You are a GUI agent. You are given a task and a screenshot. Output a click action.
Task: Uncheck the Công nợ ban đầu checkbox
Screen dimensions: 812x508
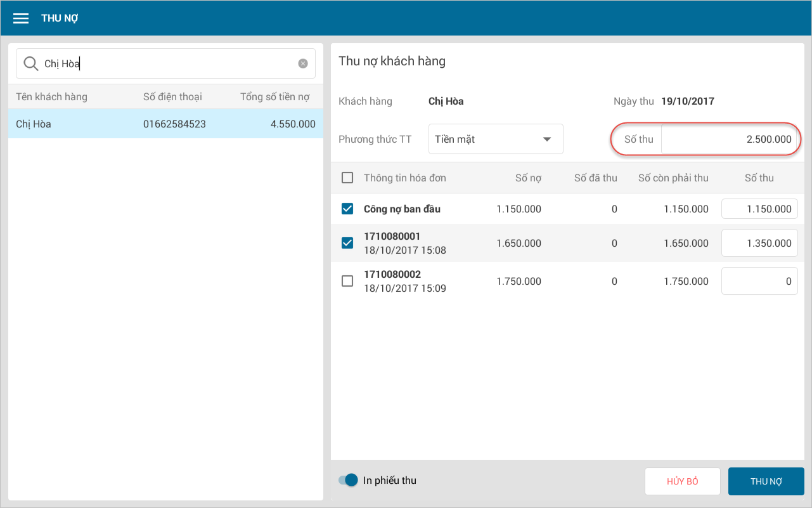click(347, 209)
